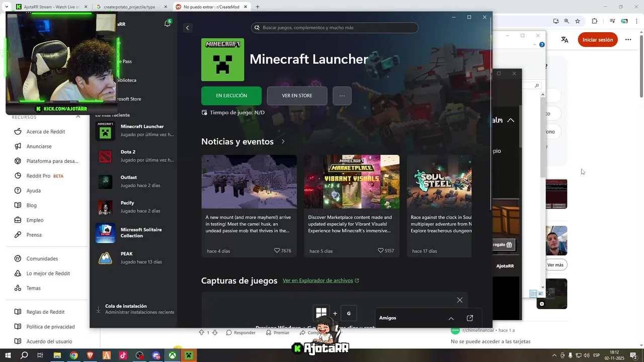Open the three-dots more options button
This screenshot has width=644, height=362.
342,96
